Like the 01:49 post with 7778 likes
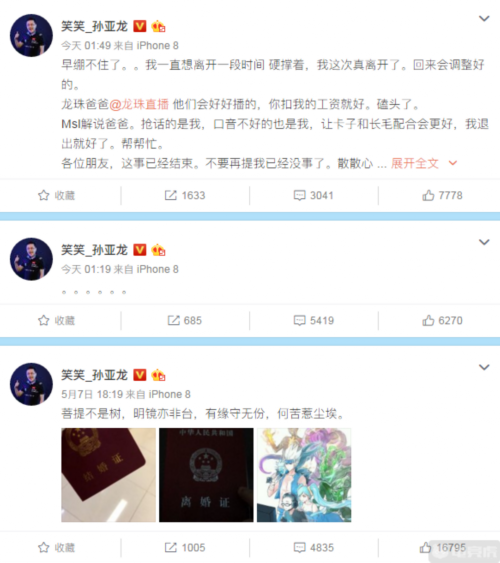Viewport: 500px width, 563px height. (442, 195)
